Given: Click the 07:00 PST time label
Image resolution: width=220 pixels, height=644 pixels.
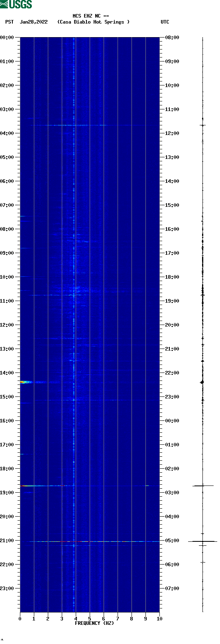Looking at the screenshot, I should (7, 205).
